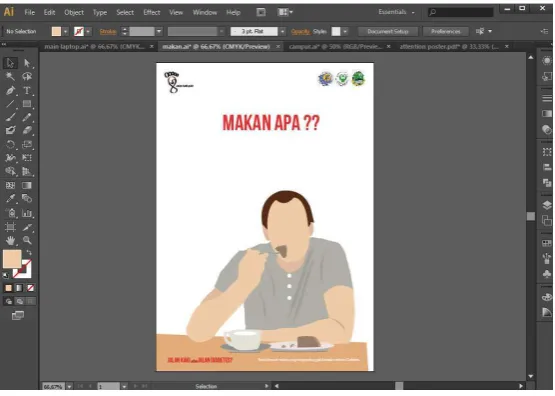The width and height of the screenshot is (555, 396).
Task: Switch to attention poster.pdf tab
Action: [x=449, y=46]
